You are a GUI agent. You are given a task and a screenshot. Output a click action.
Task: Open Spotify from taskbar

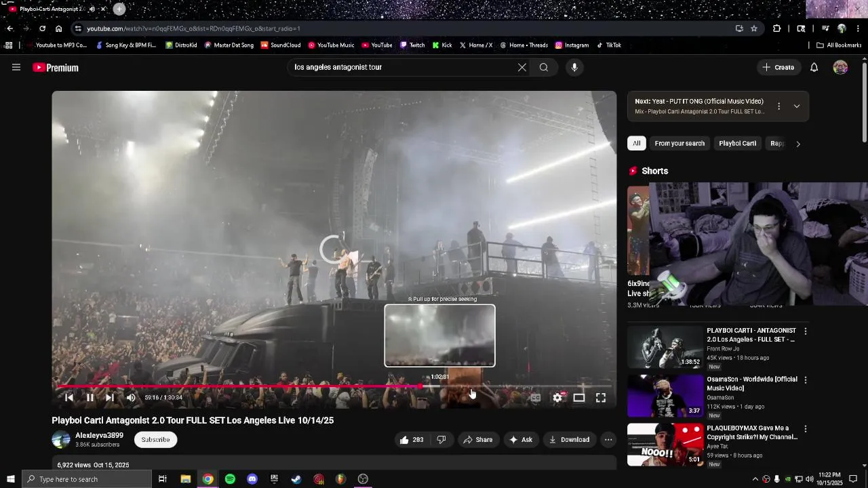pyautogui.click(x=230, y=479)
